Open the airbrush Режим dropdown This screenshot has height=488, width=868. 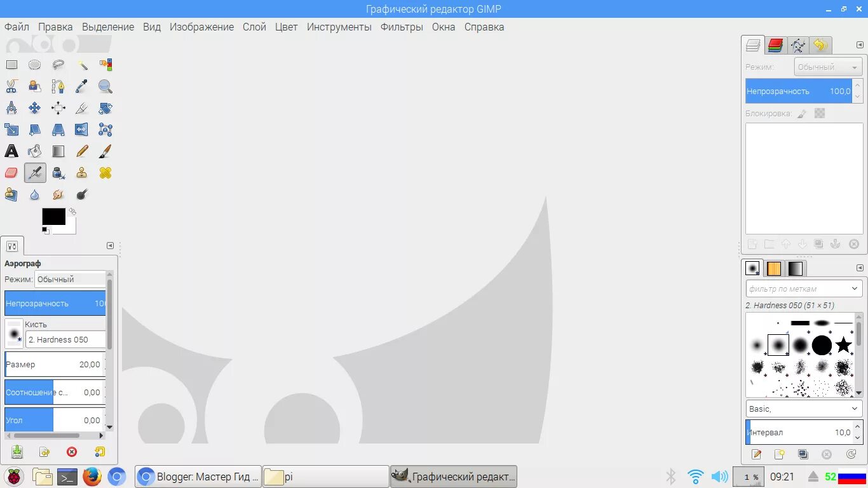click(70, 279)
